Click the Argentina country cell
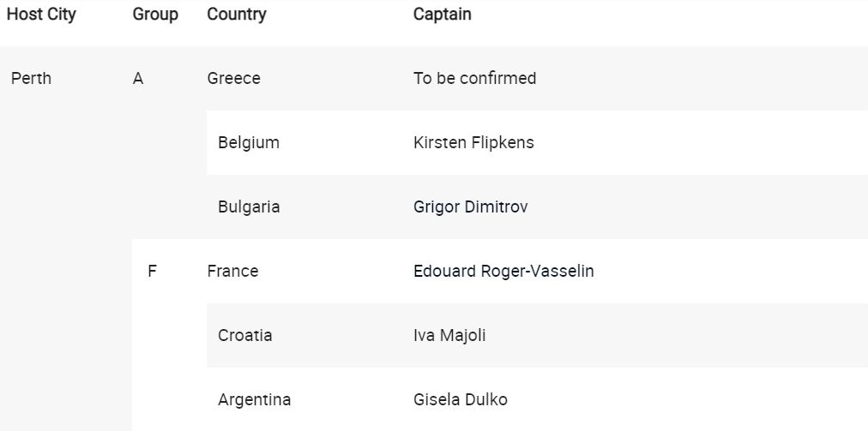Image resolution: width=868 pixels, height=431 pixels. [x=254, y=399]
